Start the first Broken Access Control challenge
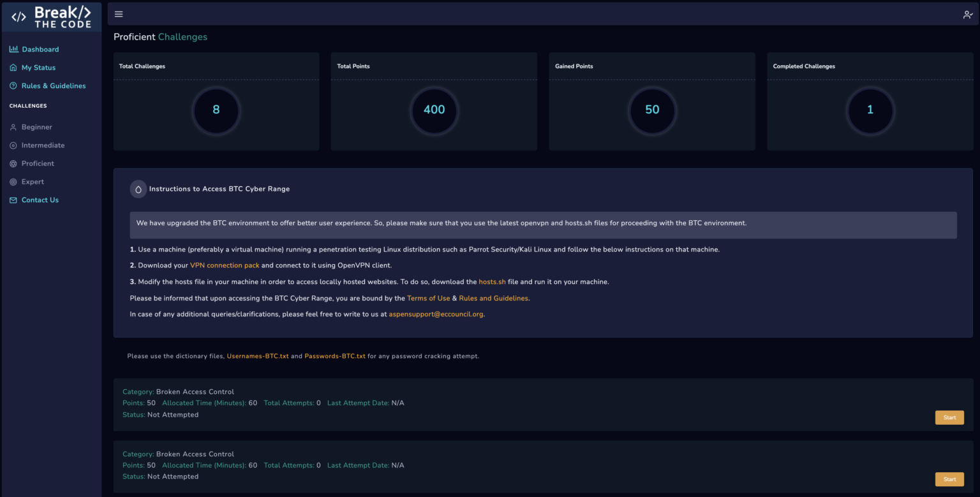Screen dimensions: 980x497 pos(949,417)
